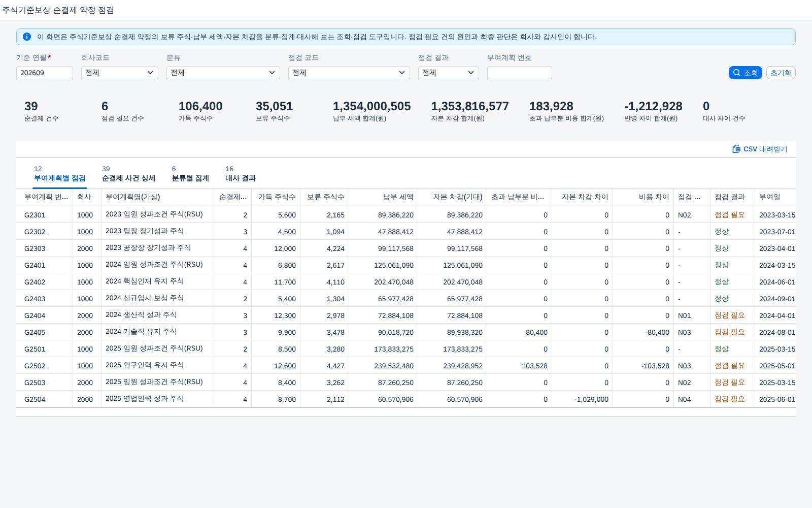
Task: Open the 대사 결과 tab
Action: click(241, 174)
